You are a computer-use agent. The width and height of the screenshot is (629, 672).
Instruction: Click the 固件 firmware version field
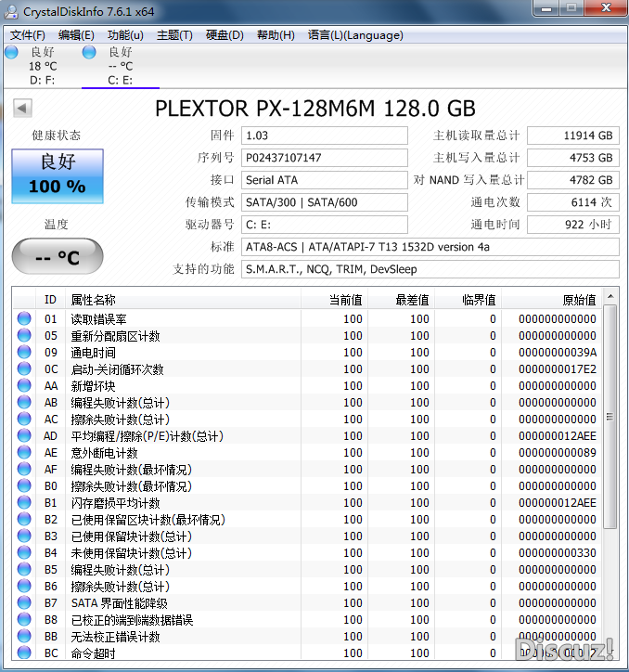[x=325, y=136]
